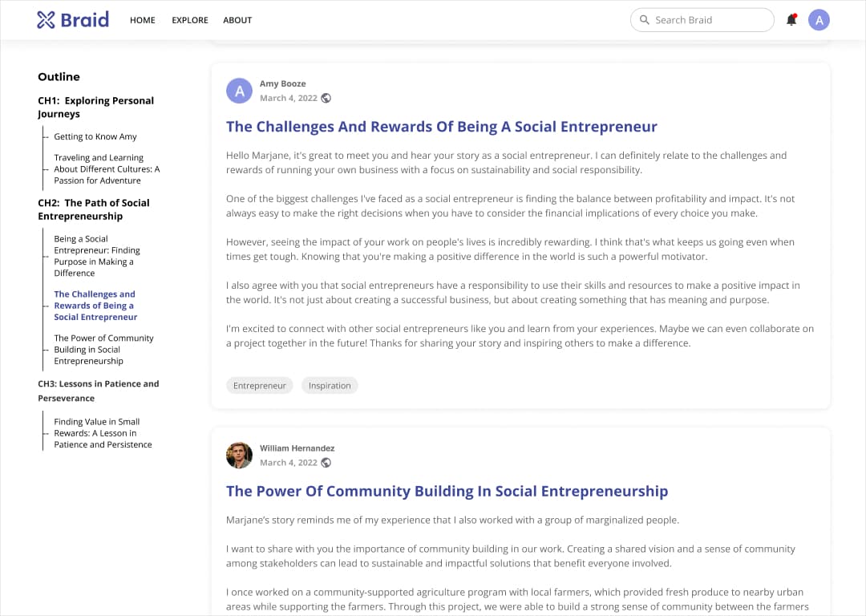This screenshot has height=616, width=866.
Task: Click William Hernandez's profile photo
Action: coord(239,456)
